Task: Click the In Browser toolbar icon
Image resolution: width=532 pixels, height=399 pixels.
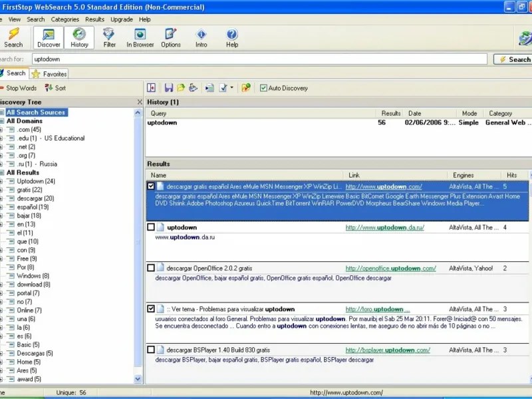Action: point(140,38)
